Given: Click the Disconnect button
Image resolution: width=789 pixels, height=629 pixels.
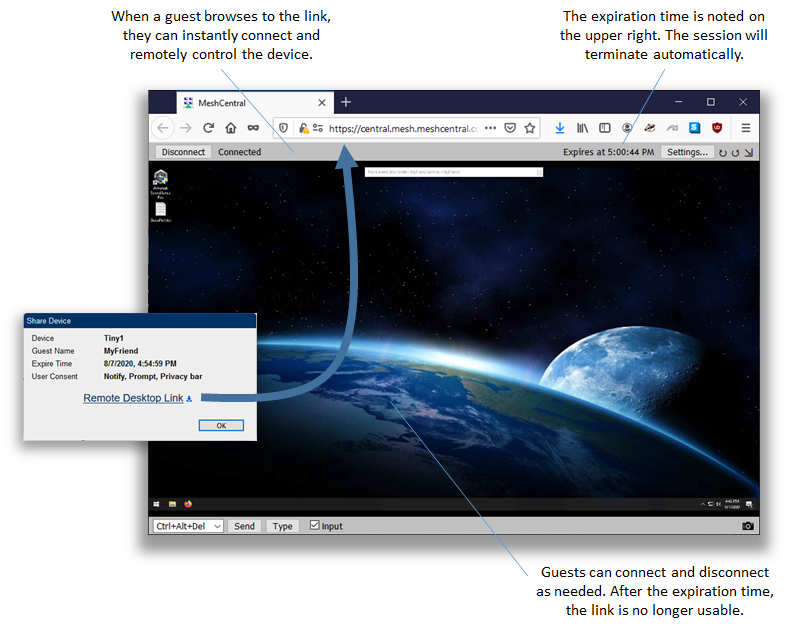Looking at the screenshot, I should click(x=183, y=152).
